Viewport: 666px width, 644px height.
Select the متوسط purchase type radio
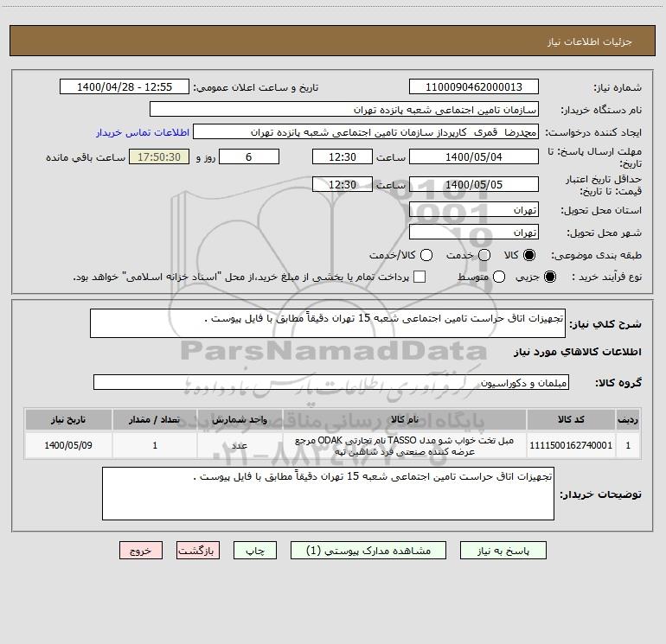click(499, 277)
